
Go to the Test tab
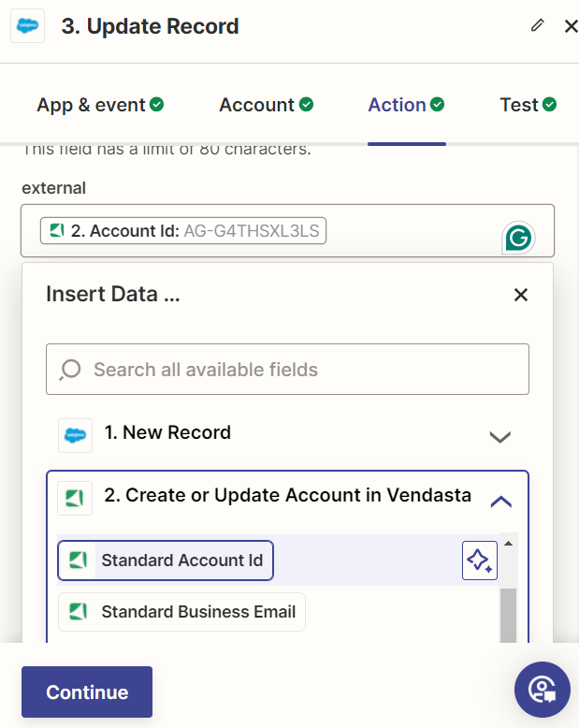coord(528,105)
